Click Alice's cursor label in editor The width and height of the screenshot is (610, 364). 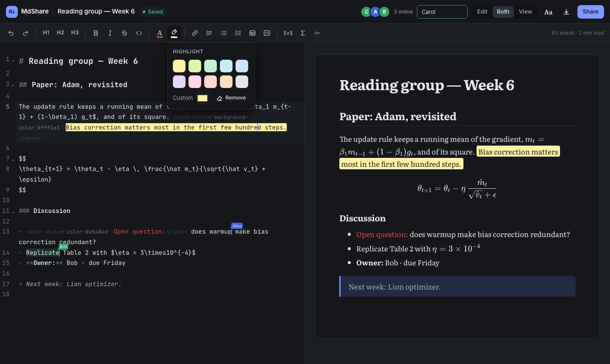coord(237,226)
